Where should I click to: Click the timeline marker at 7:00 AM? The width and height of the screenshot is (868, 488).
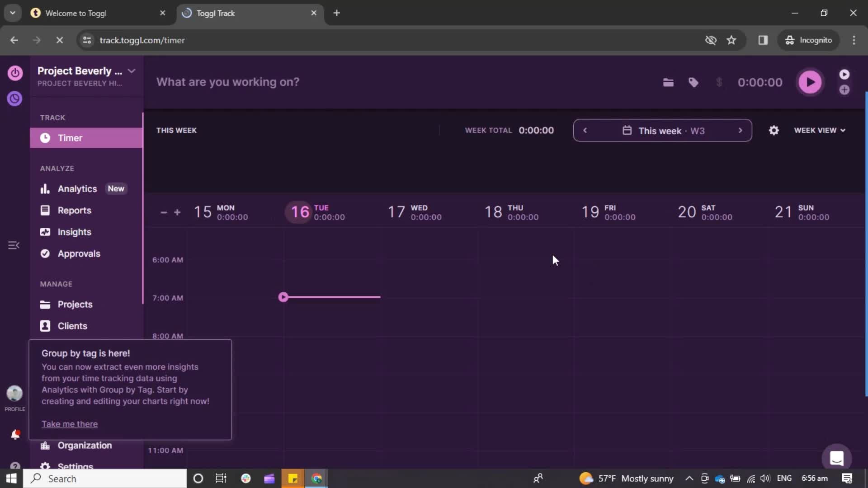284,297
